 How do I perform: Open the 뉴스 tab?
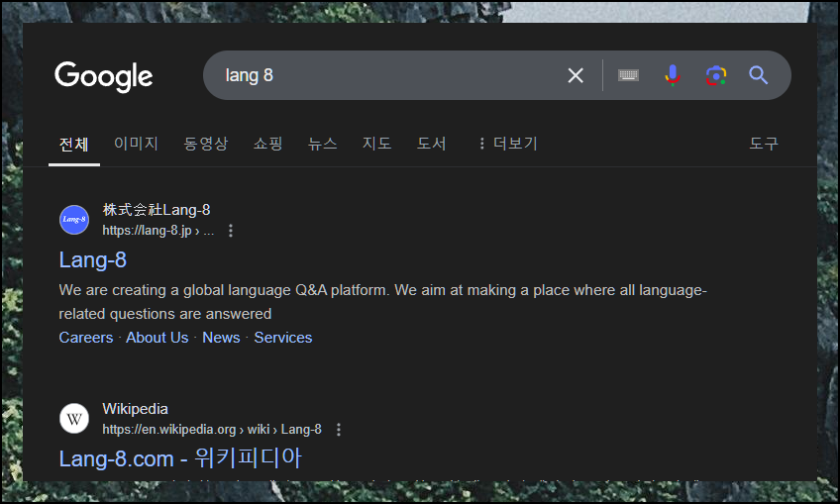(x=323, y=144)
